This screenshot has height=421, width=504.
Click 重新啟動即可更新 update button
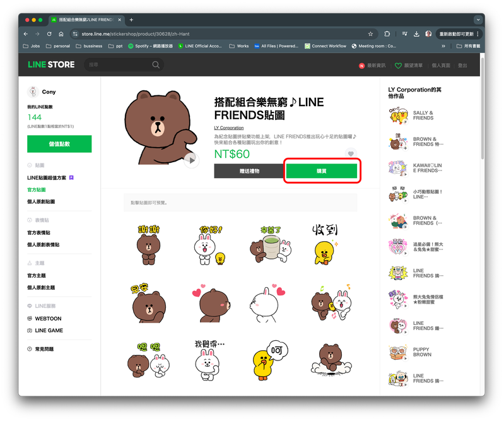tap(459, 34)
